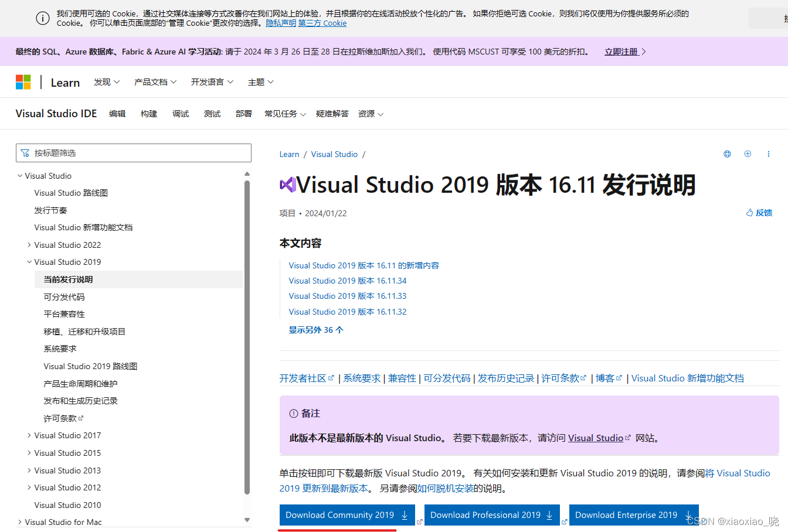Click the 反馈 thumbs-up feedback link
The image size is (788, 532).
[x=759, y=213]
